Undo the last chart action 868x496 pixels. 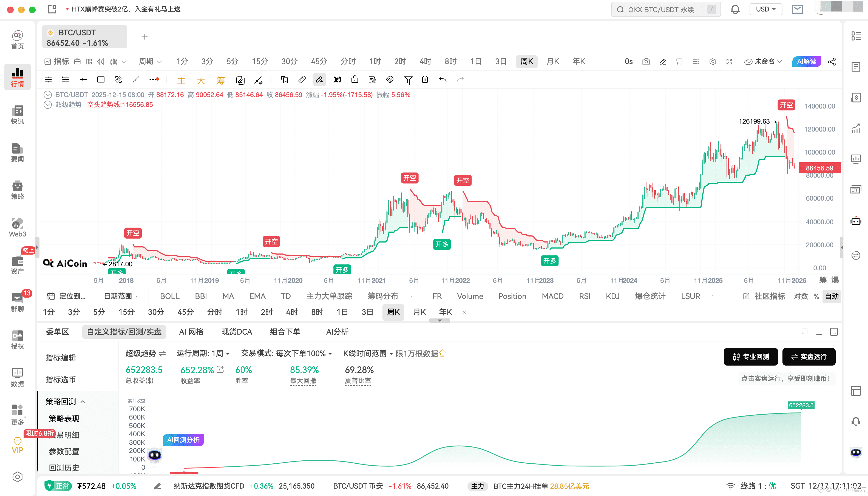(x=443, y=79)
